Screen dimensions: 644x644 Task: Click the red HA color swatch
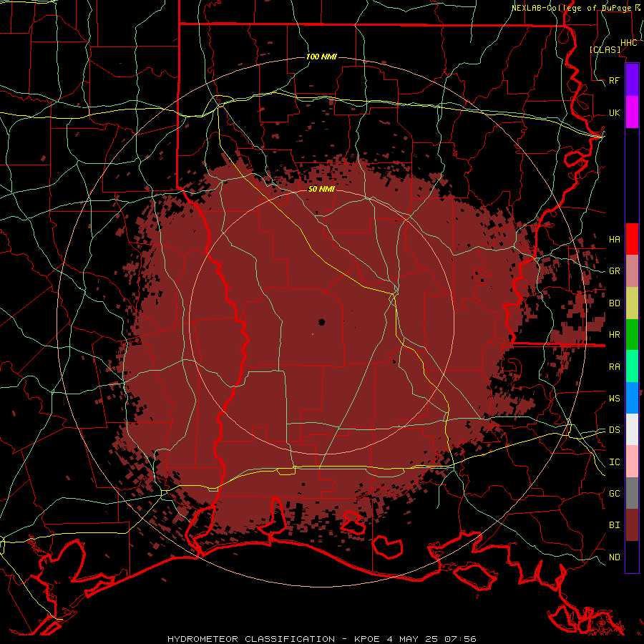pyautogui.click(x=632, y=239)
